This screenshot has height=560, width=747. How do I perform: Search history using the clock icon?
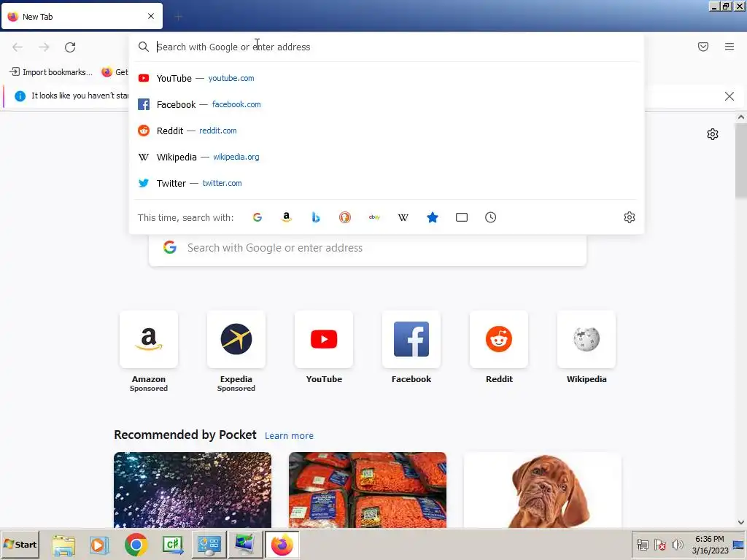[491, 217]
